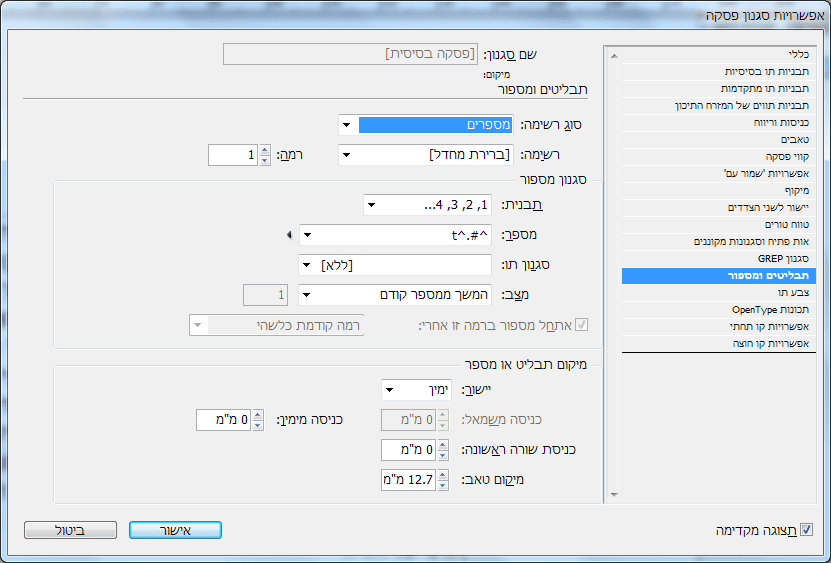Toggle אתחל מספור ברמה זו אחרי checkbox

(x=582, y=325)
